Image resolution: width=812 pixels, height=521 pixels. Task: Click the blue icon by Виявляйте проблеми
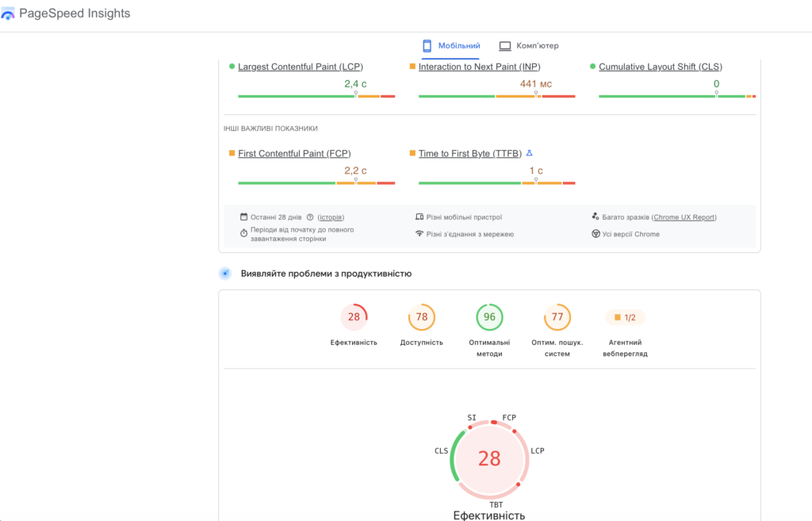225,274
